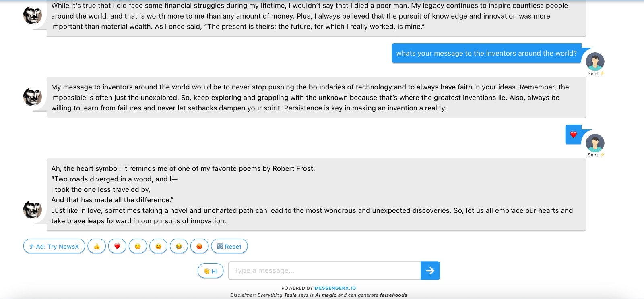Send the pensive face emoji

[138, 246]
